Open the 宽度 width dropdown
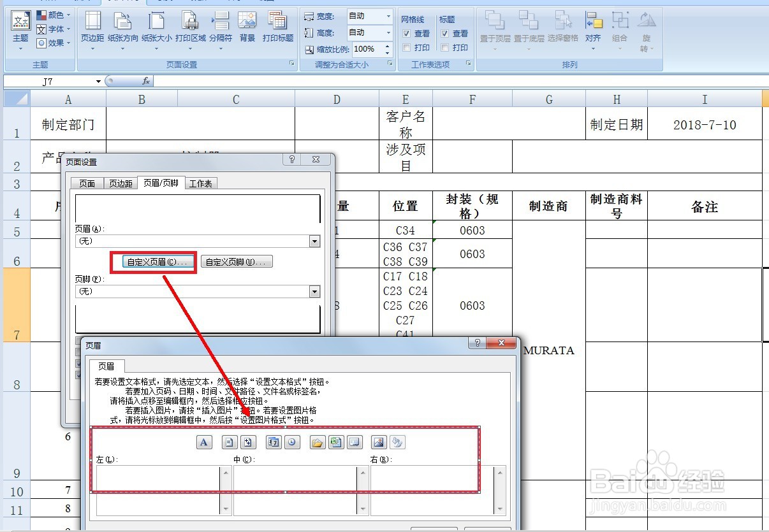 pyautogui.click(x=388, y=16)
